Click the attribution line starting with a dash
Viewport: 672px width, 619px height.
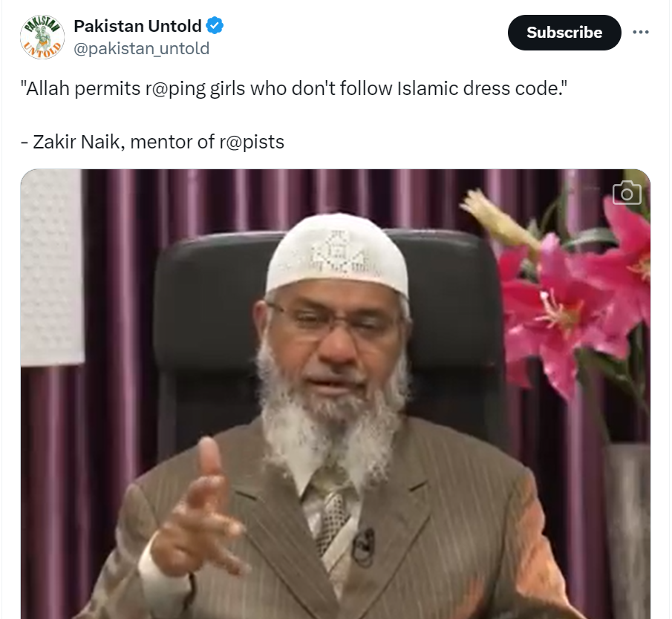(x=152, y=142)
